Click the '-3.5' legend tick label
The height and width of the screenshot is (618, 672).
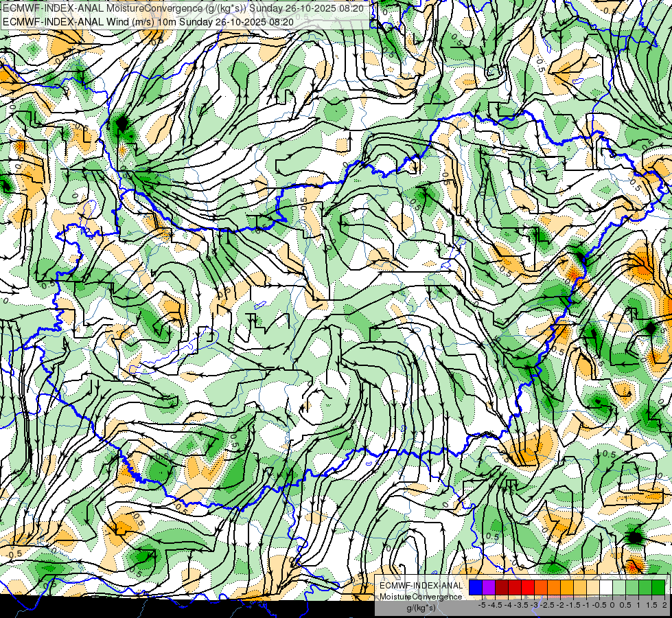tap(521, 605)
